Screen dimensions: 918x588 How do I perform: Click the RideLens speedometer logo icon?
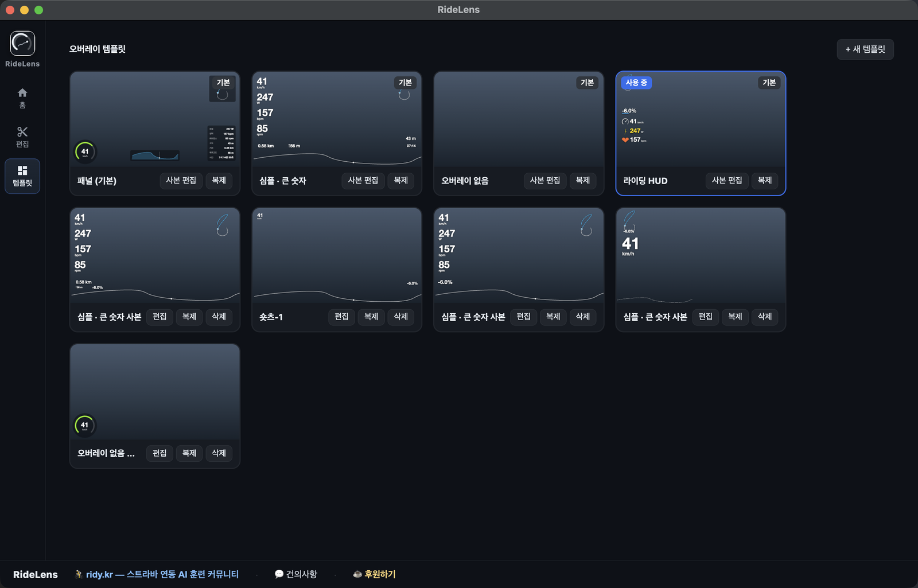pyautogui.click(x=22, y=43)
